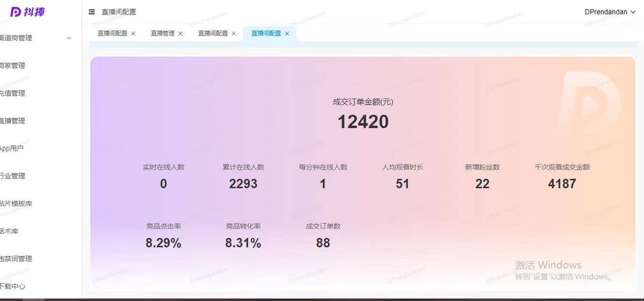Select App用户 in the navigation panel
This screenshot has width=644, height=301.
(13, 148)
